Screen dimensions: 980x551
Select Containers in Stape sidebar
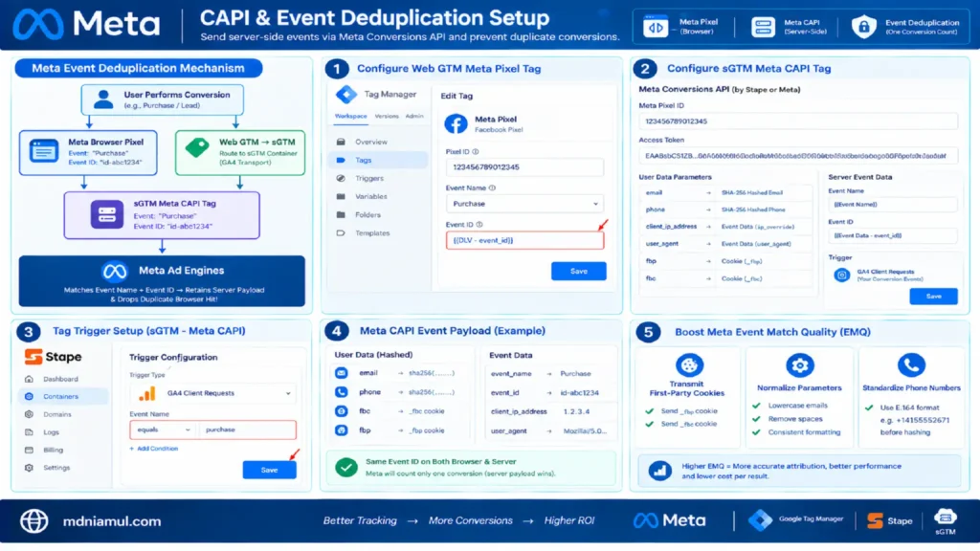[63, 396]
